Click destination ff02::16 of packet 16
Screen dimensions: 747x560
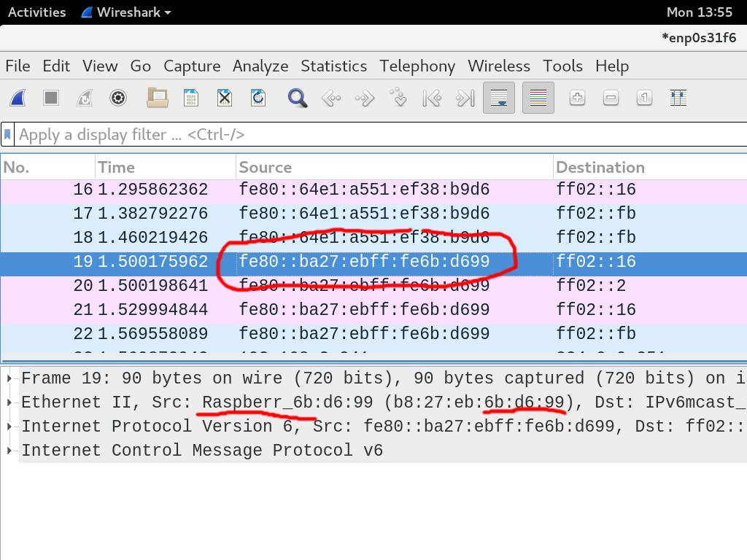pos(596,190)
